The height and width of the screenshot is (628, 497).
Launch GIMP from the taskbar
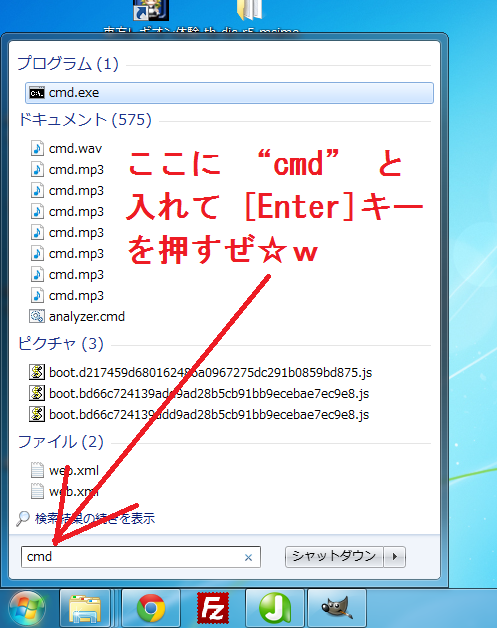[337, 609]
